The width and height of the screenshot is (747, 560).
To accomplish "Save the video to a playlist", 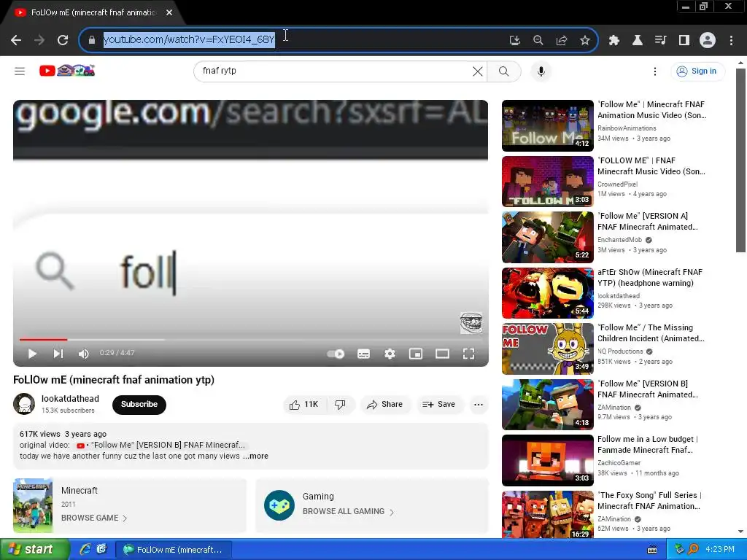I will coord(438,404).
